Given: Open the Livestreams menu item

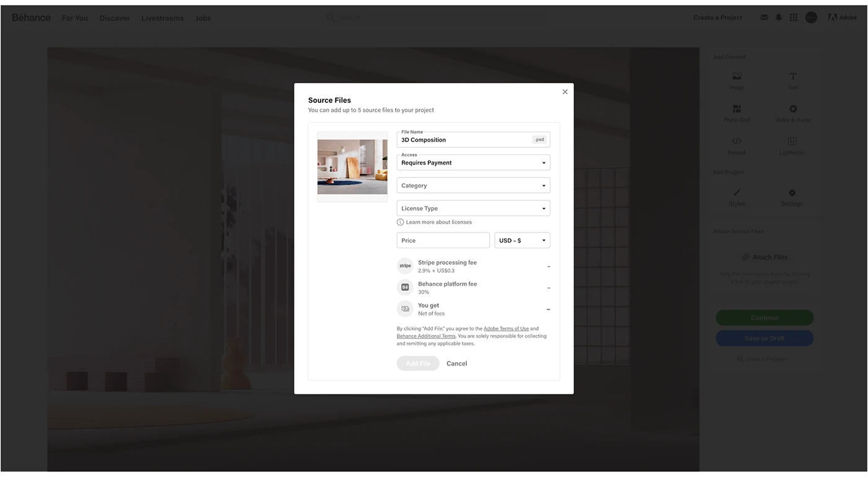Looking at the screenshot, I should (162, 18).
